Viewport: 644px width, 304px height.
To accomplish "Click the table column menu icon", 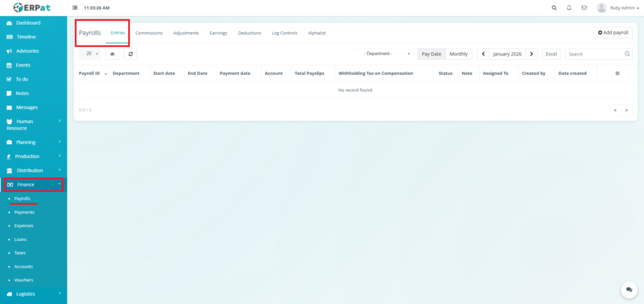I will (x=617, y=74).
